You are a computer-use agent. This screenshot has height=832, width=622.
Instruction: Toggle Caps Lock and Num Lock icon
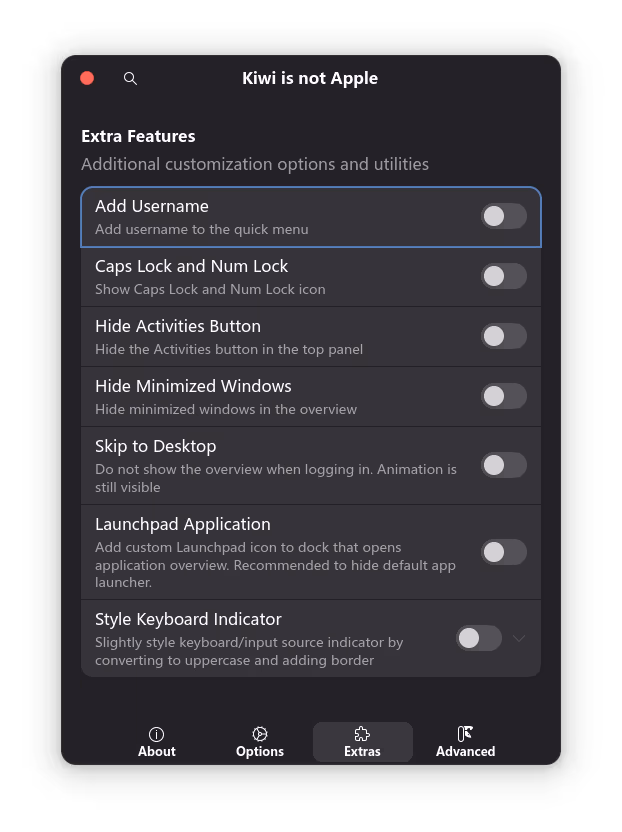click(504, 276)
